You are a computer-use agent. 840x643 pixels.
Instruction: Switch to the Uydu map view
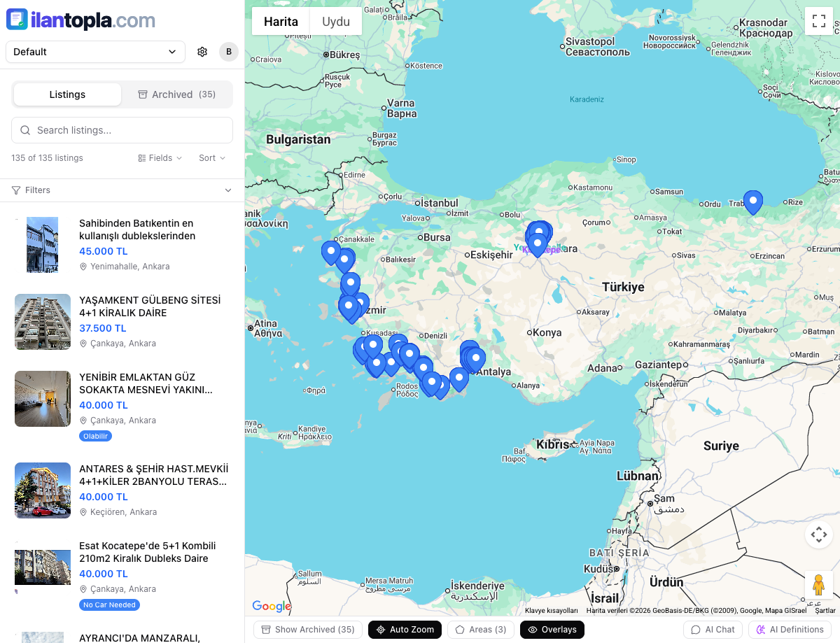pyautogui.click(x=335, y=21)
